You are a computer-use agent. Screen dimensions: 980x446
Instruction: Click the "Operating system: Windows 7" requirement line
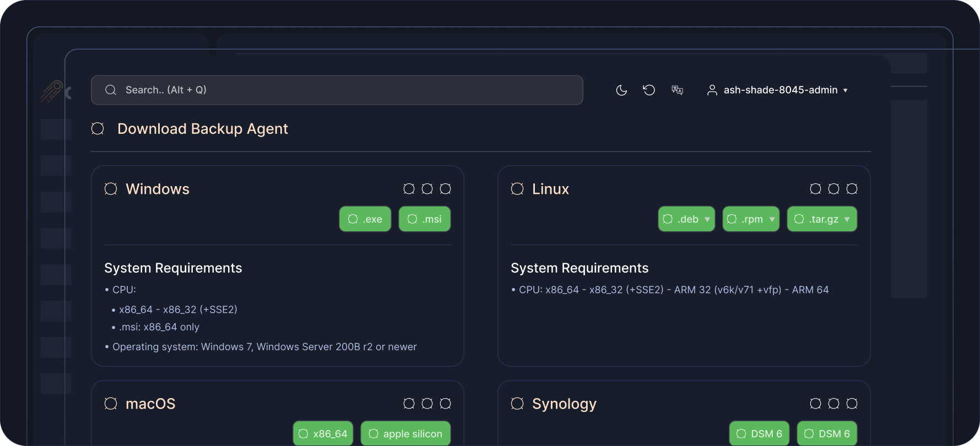pos(264,347)
